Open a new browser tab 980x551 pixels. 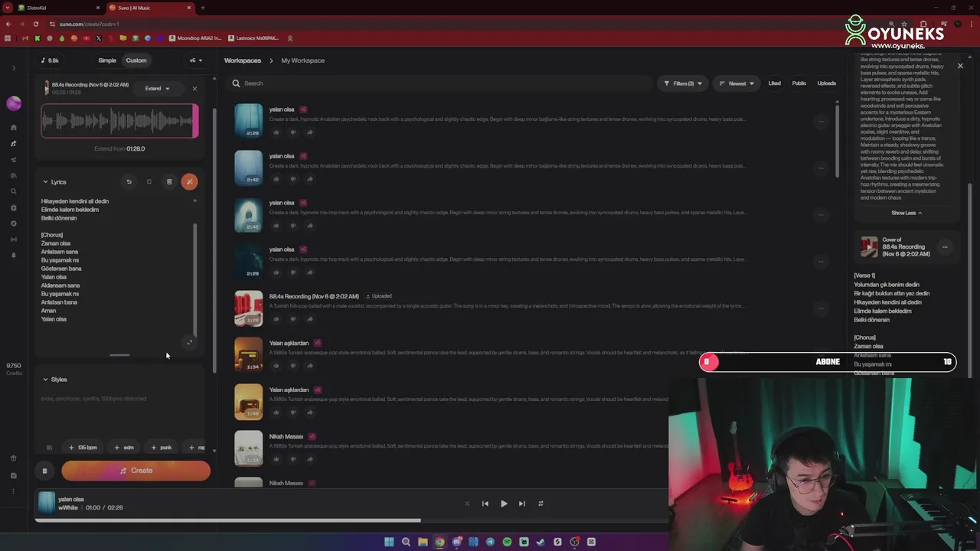click(x=203, y=8)
